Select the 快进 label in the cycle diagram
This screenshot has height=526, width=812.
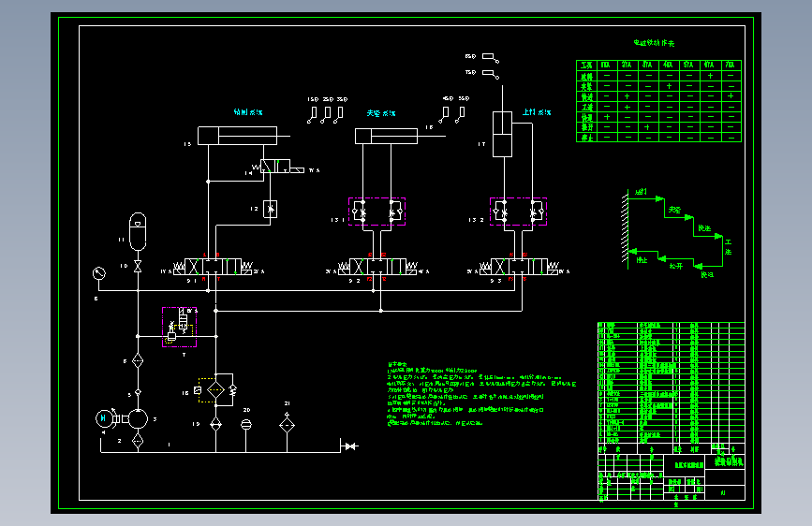(704, 227)
